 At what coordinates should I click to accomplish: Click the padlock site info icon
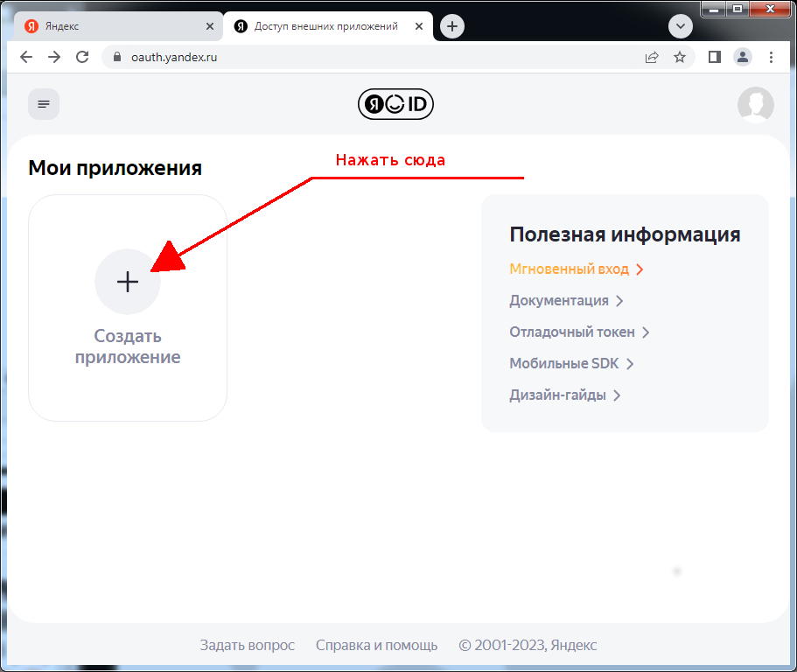[x=117, y=57]
